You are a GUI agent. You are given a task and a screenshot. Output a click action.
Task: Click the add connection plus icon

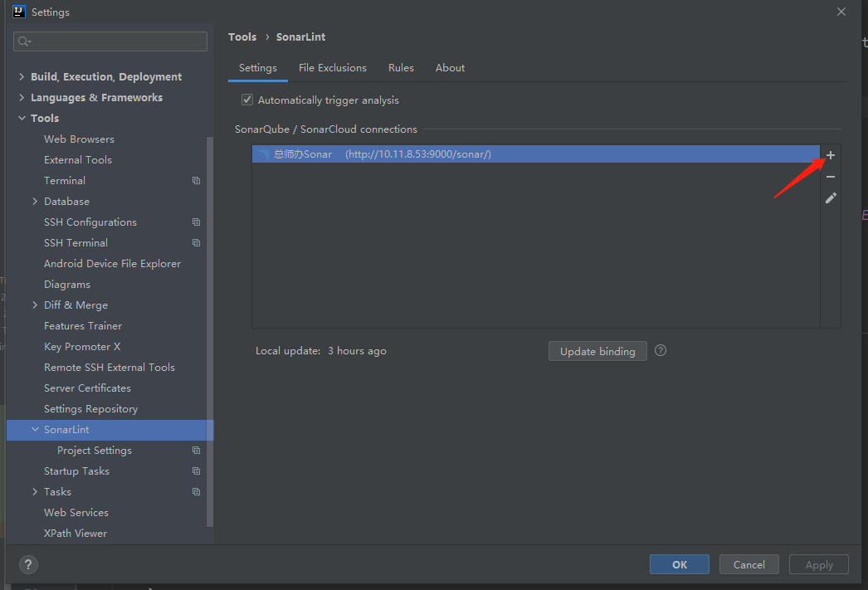click(831, 155)
